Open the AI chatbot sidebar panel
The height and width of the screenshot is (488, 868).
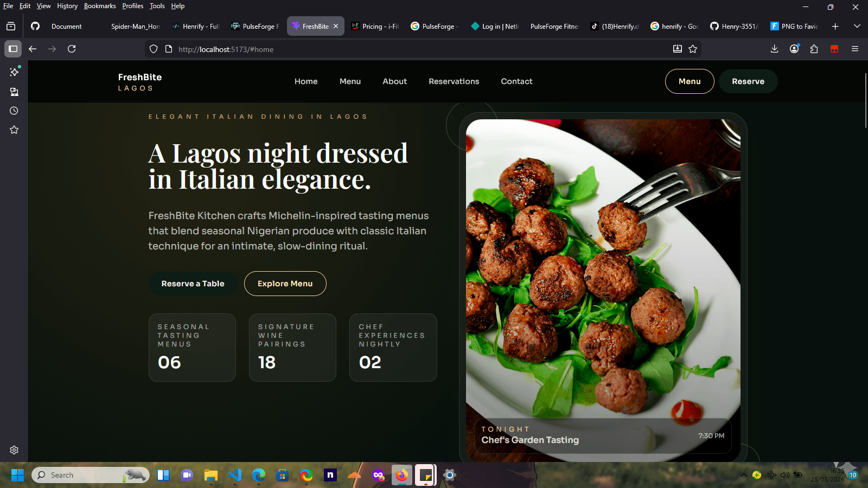14,72
